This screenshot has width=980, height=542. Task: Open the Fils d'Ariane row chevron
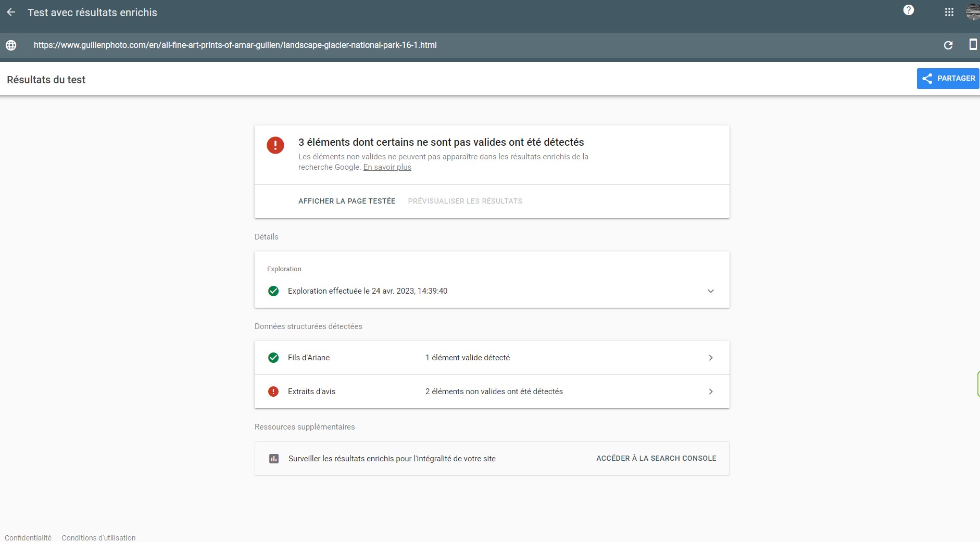(711, 358)
